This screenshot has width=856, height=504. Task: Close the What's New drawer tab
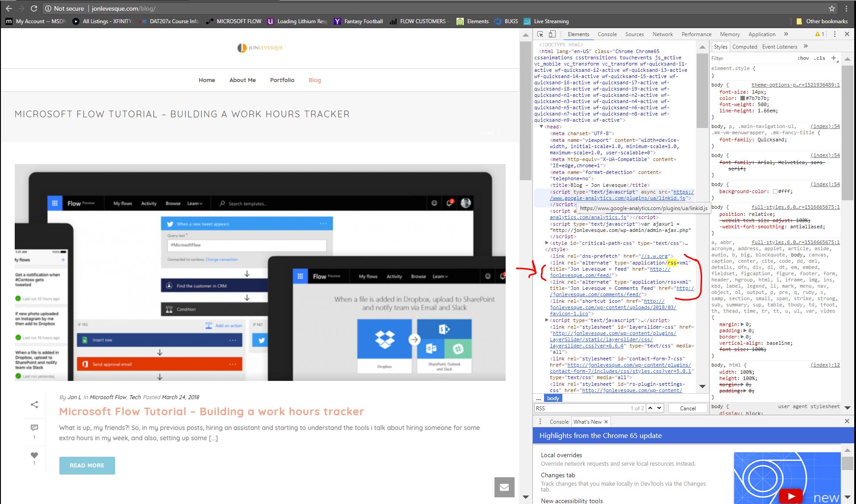(606, 421)
